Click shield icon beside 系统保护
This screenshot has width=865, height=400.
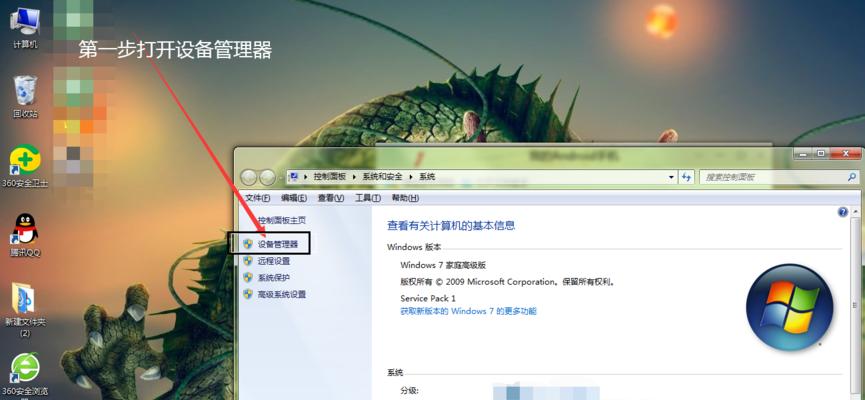(248, 278)
